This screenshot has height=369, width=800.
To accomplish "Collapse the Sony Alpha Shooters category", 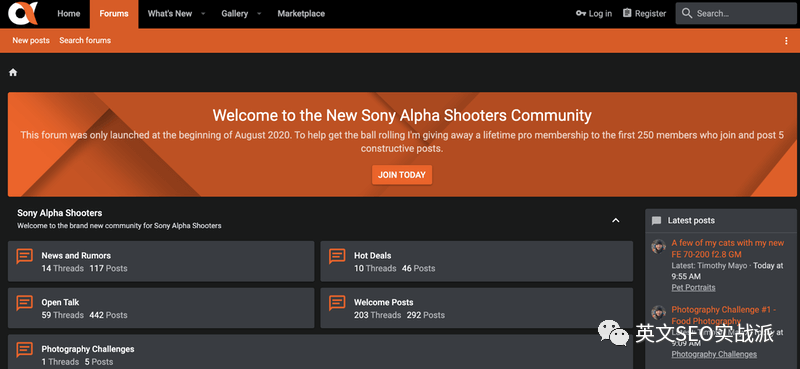I will coord(616,220).
